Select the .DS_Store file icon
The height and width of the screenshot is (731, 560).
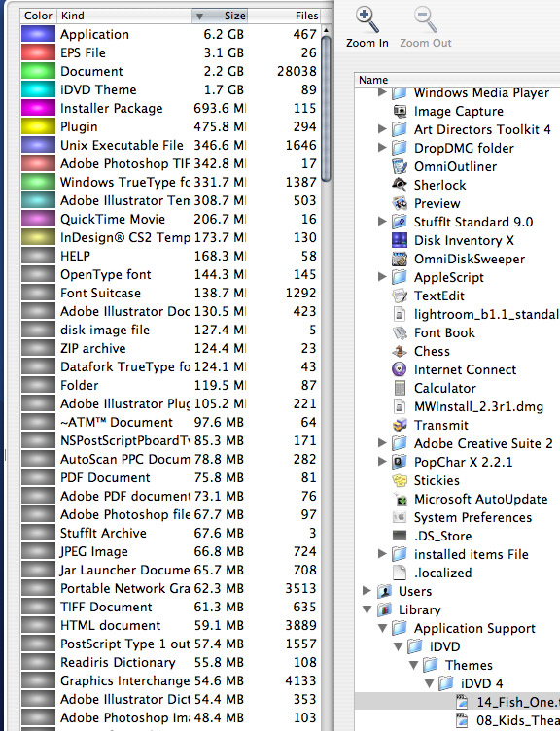click(x=400, y=536)
